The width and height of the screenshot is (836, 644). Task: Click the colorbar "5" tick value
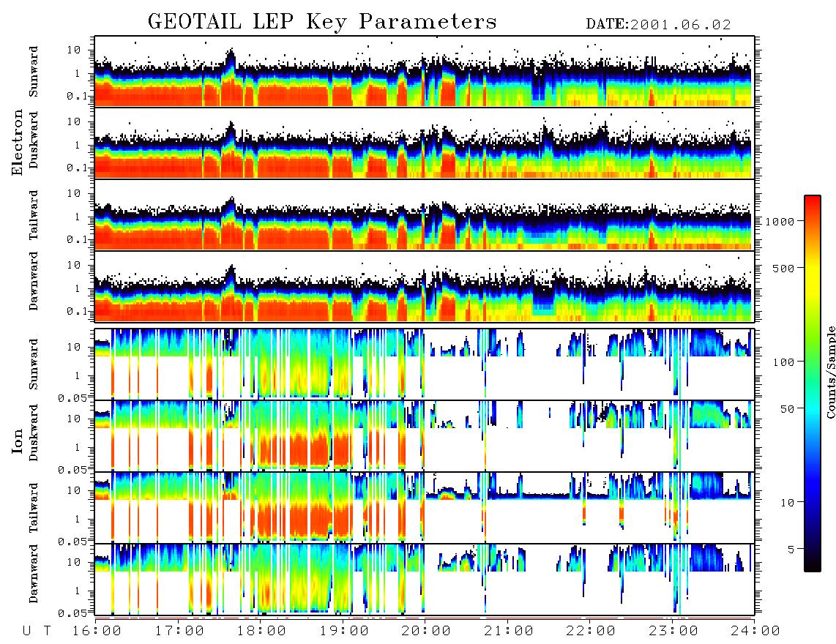791,549
